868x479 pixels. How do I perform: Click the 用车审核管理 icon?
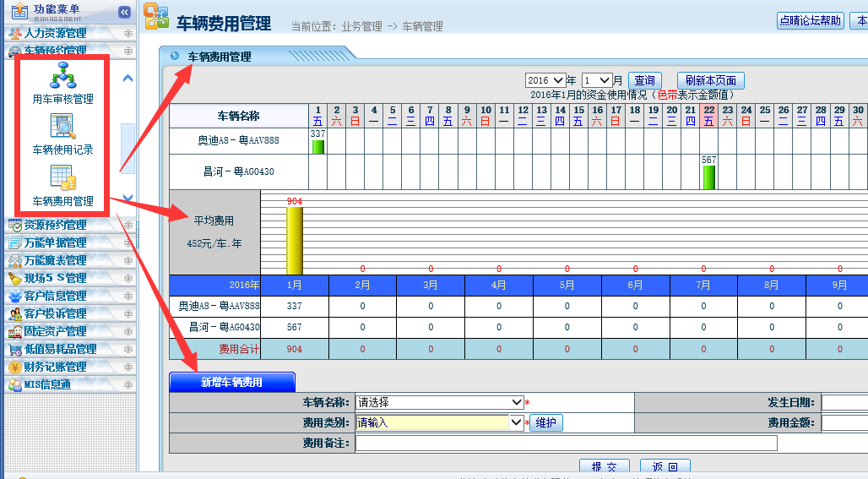tap(62, 76)
